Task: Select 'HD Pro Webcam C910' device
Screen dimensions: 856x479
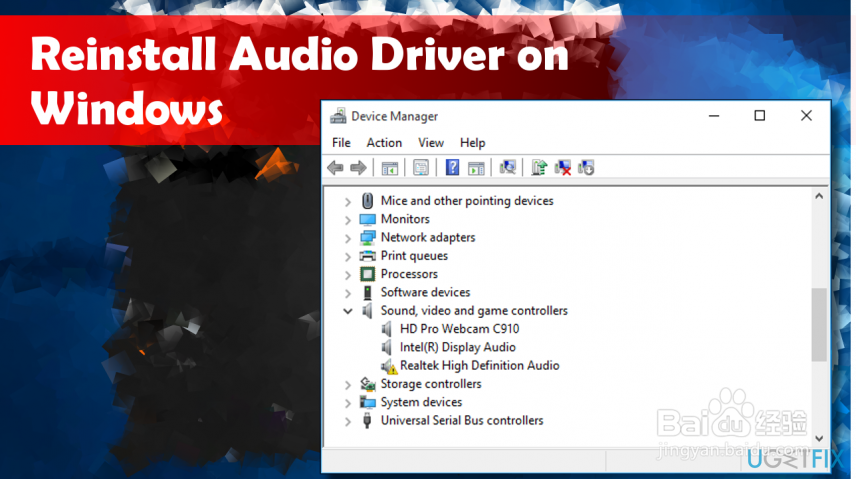Action: coord(459,329)
